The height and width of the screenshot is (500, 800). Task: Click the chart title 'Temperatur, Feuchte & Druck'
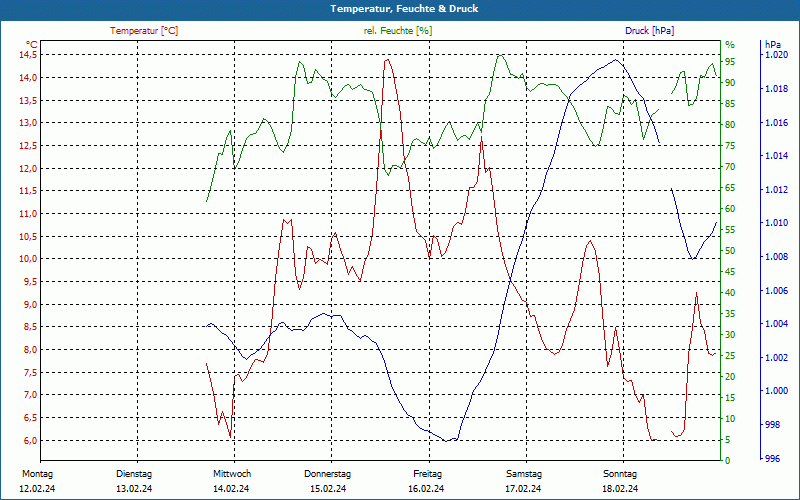404,9
